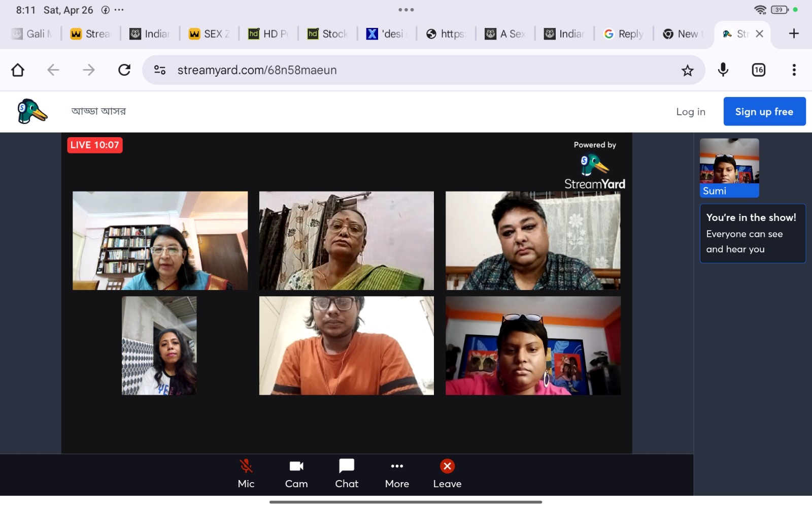Click the streamyard.com URL address field
This screenshot has width=812, height=508.
point(406,70)
